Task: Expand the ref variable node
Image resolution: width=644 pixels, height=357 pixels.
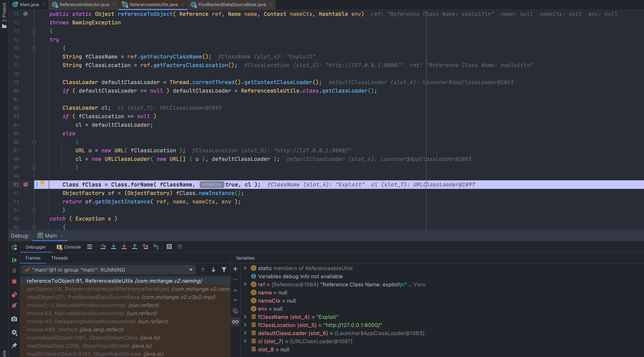Action: click(x=245, y=284)
